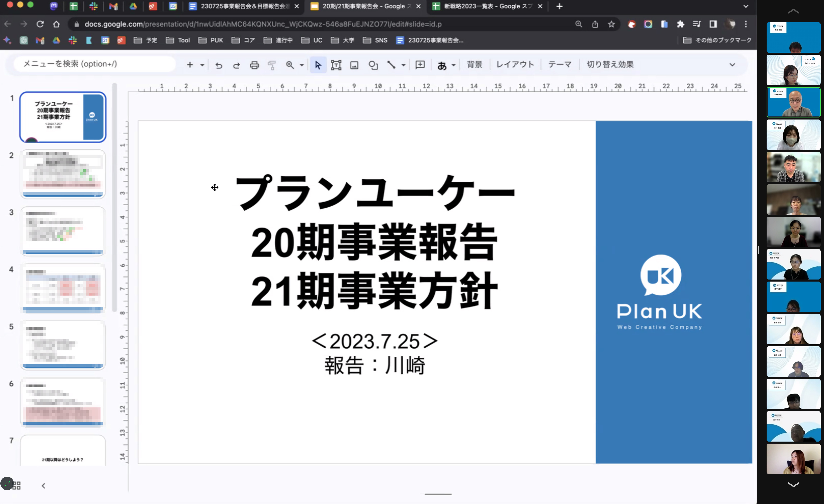
Task: Select the text box tool
Action: 336,65
